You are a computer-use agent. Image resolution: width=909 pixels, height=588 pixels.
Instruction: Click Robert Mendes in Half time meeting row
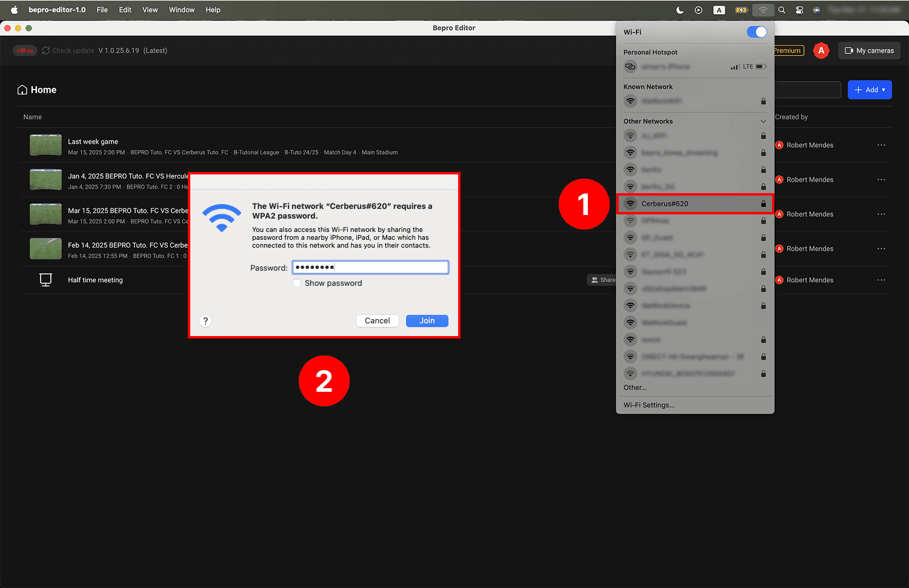pos(810,280)
